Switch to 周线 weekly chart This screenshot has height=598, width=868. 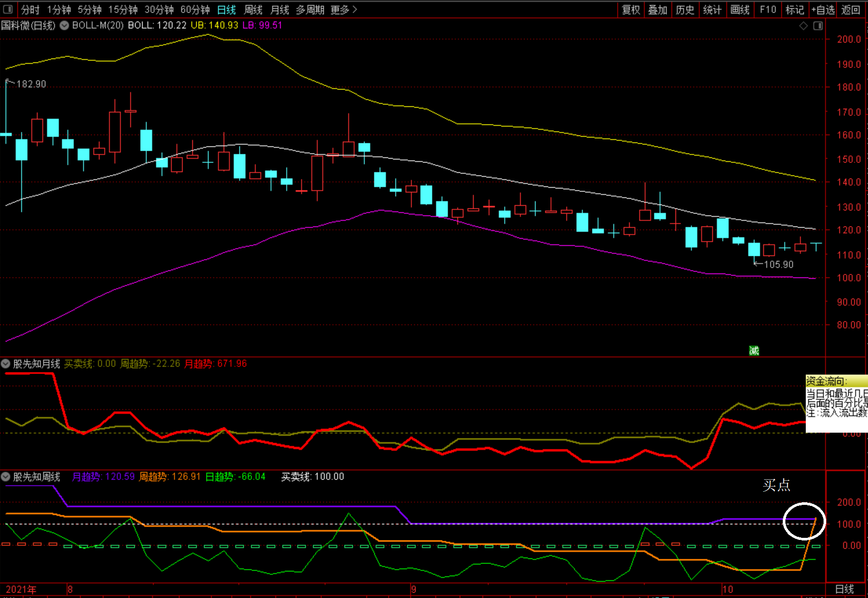pyautogui.click(x=254, y=9)
